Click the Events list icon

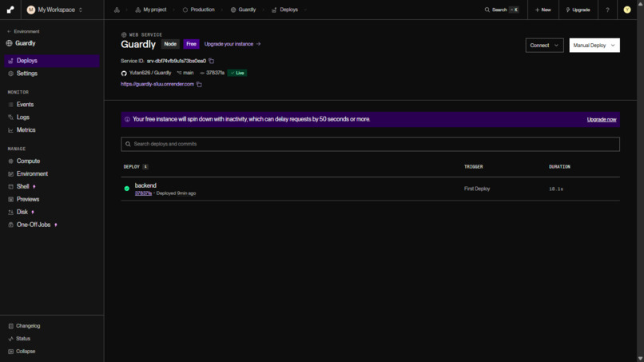10,105
